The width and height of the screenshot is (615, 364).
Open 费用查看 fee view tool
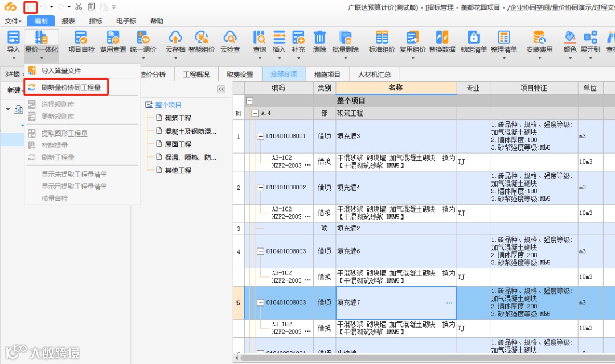pos(113,42)
